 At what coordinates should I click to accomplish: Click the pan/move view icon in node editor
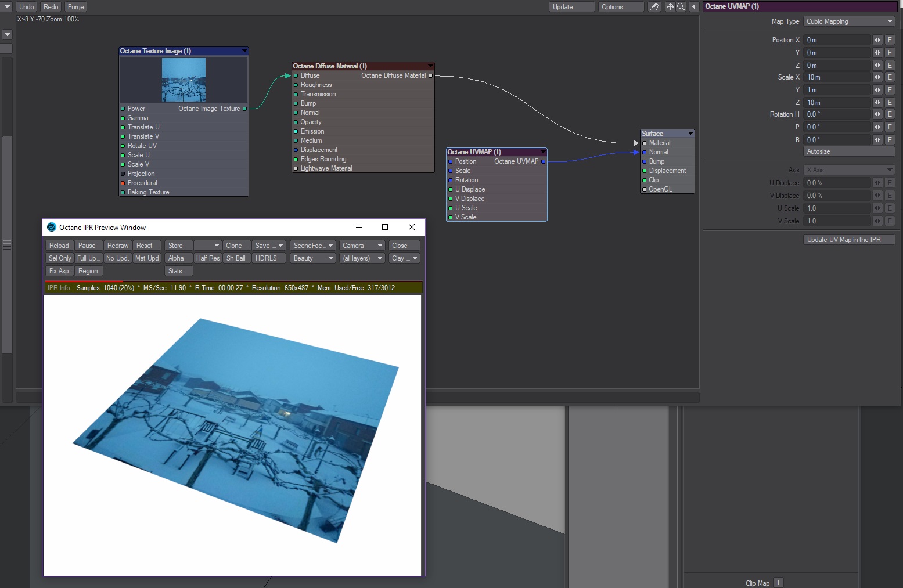click(x=670, y=7)
